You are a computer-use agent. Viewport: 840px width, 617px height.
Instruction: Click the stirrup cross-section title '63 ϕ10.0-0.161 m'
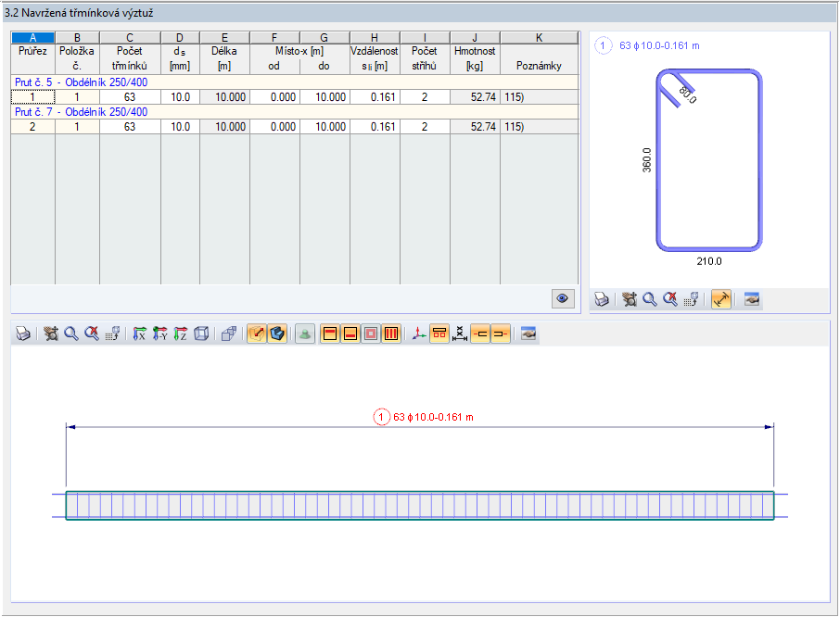point(659,45)
